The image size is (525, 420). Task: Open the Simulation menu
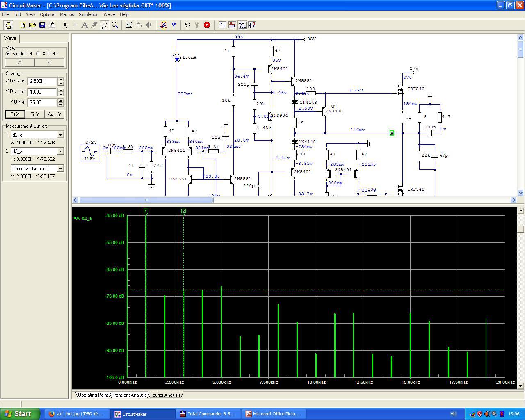point(89,14)
